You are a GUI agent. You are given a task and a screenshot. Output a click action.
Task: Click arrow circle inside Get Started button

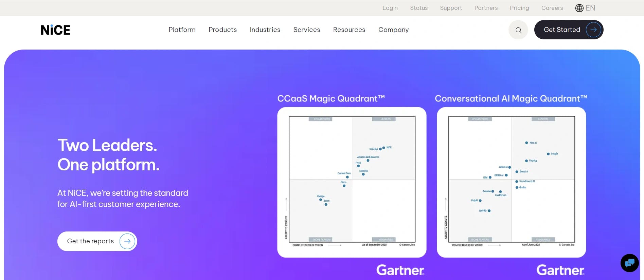pos(593,30)
